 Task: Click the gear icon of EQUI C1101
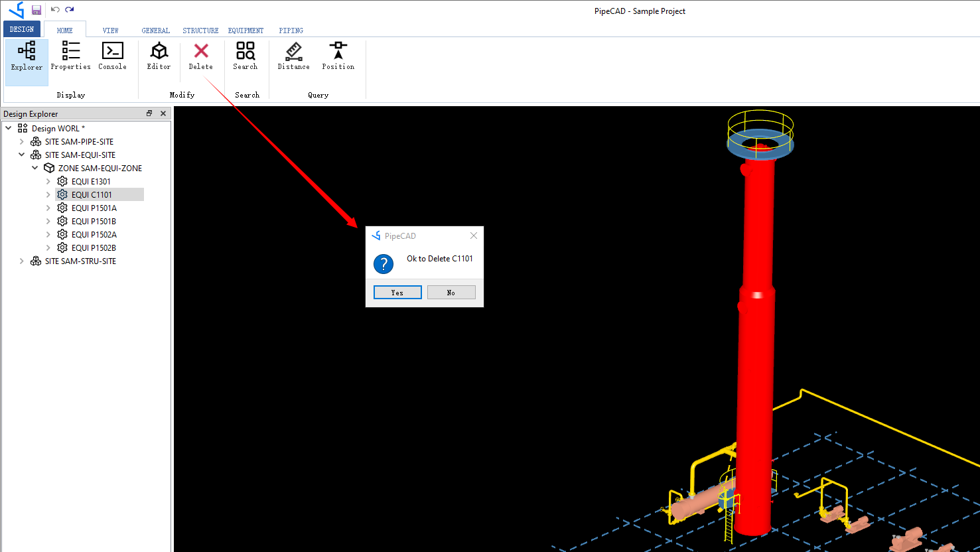(62, 194)
